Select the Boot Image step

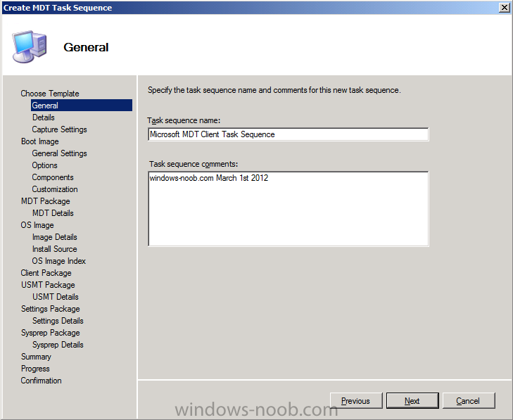tap(40, 141)
